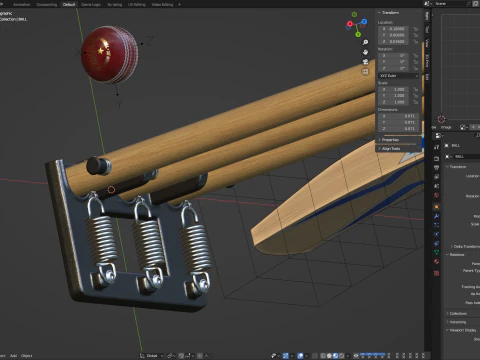Switch to the Compositing workspace tab
Screen dimensions: 480x360
click(x=47, y=4)
